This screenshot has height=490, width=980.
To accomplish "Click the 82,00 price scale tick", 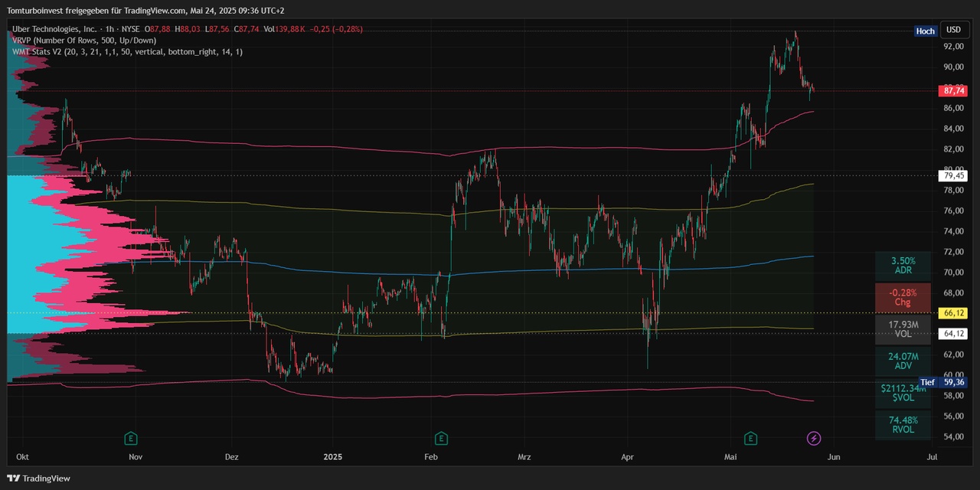I will [x=953, y=149].
